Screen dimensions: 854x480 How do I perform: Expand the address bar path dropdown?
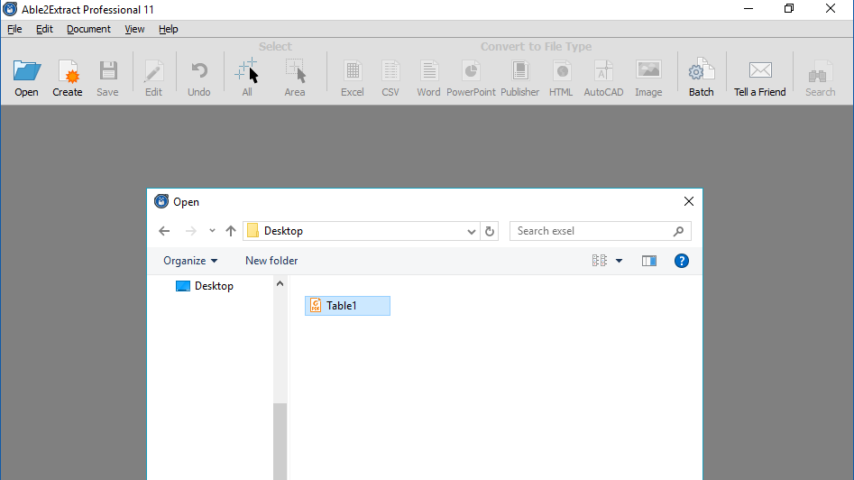[471, 231]
